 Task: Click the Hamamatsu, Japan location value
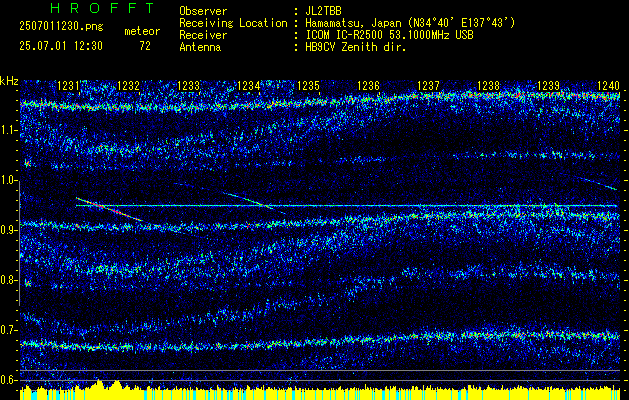[x=410, y=23]
